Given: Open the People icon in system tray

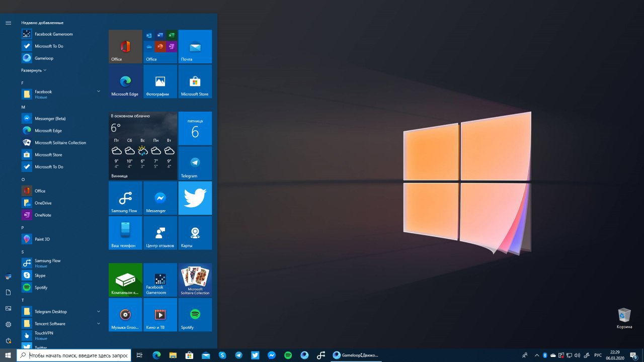Looking at the screenshot, I should tap(525, 355).
